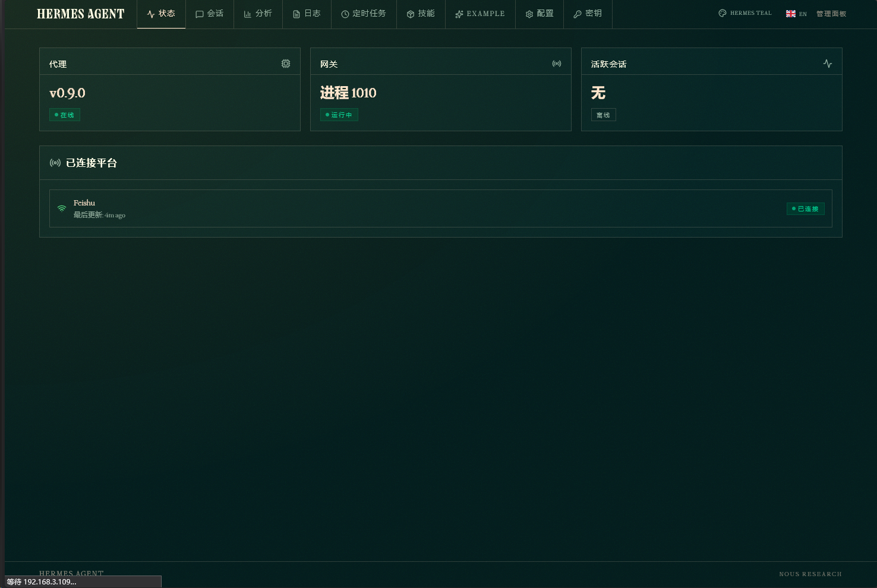Viewport: 877px width, 588px height.
Task: Click the CPU chip icon in 代理 card
Action: [x=286, y=64]
